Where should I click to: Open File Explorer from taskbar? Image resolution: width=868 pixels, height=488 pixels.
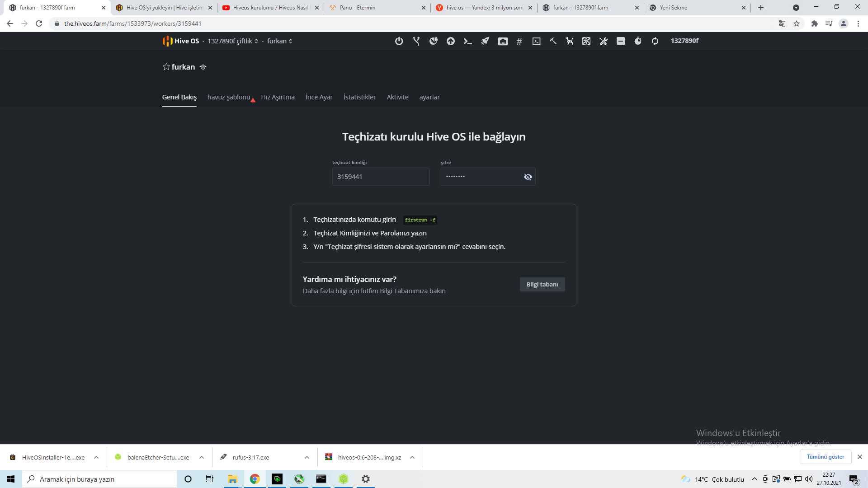click(x=232, y=479)
